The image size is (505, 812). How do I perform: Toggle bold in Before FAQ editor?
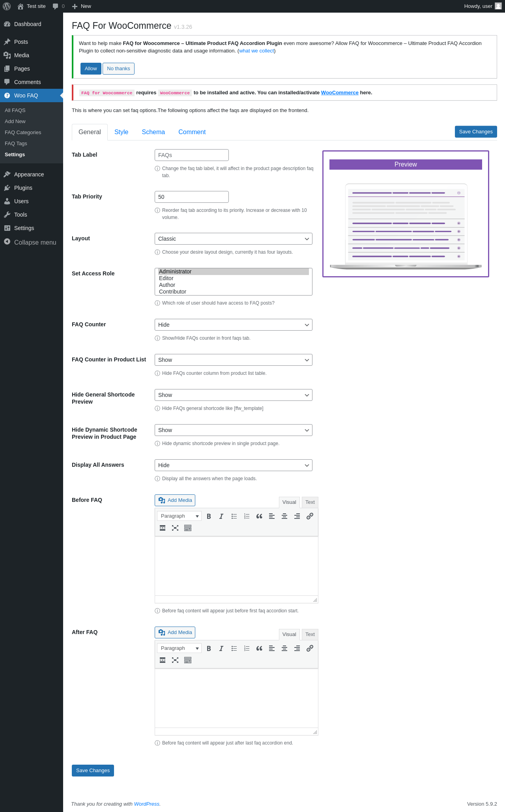pyautogui.click(x=209, y=516)
